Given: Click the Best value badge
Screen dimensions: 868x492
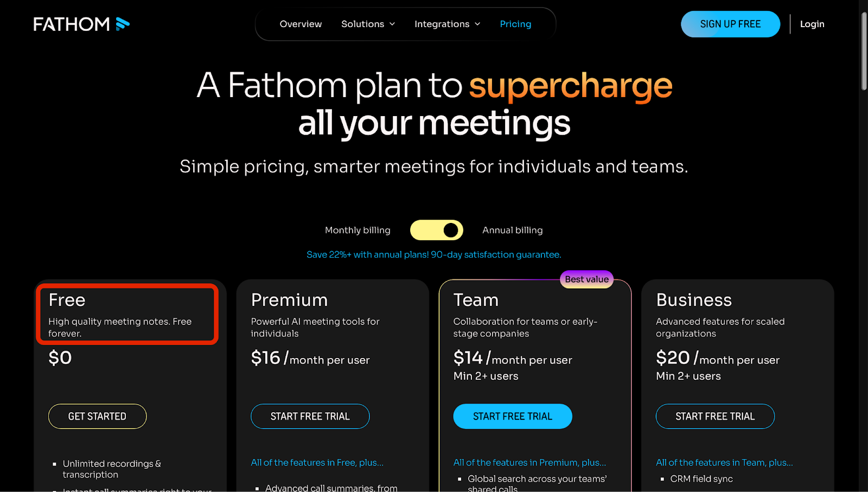Looking at the screenshot, I should click(586, 279).
